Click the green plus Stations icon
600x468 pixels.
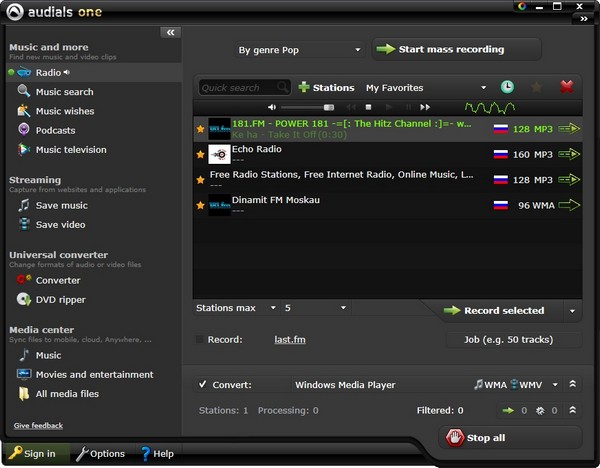pos(304,87)
